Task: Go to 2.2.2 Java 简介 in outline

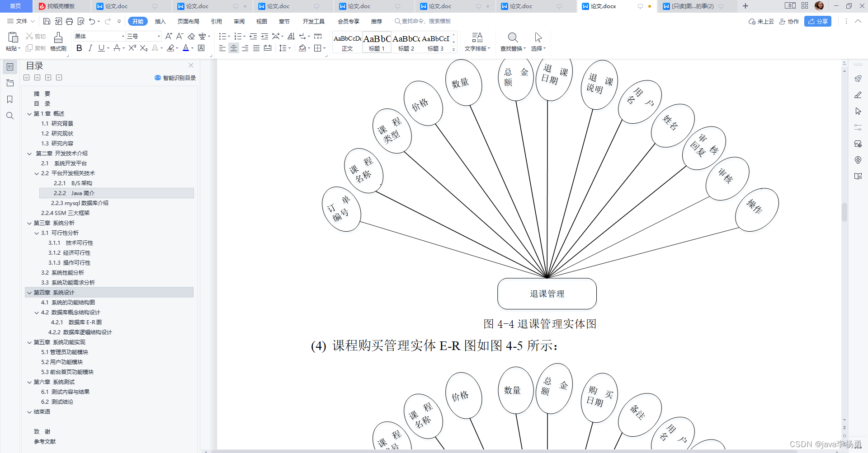Action: [x=117, y=193]
